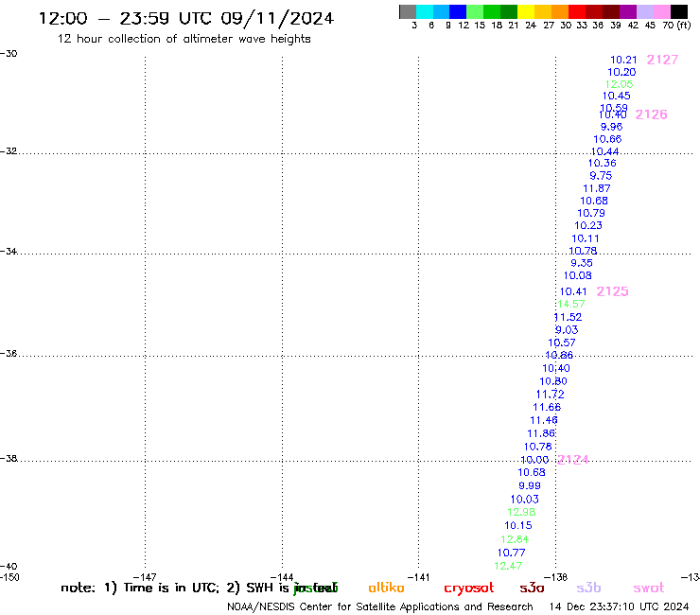Click the wave height value 10.36
700x615 pixels.
(602, 163)
